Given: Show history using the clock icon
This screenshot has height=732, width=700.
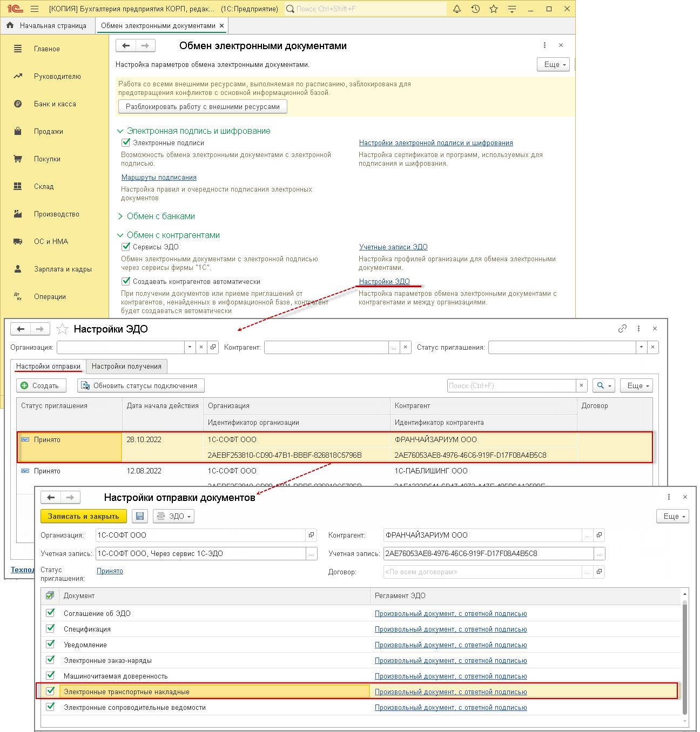Looking at the screenshot, I should (475, 9).
